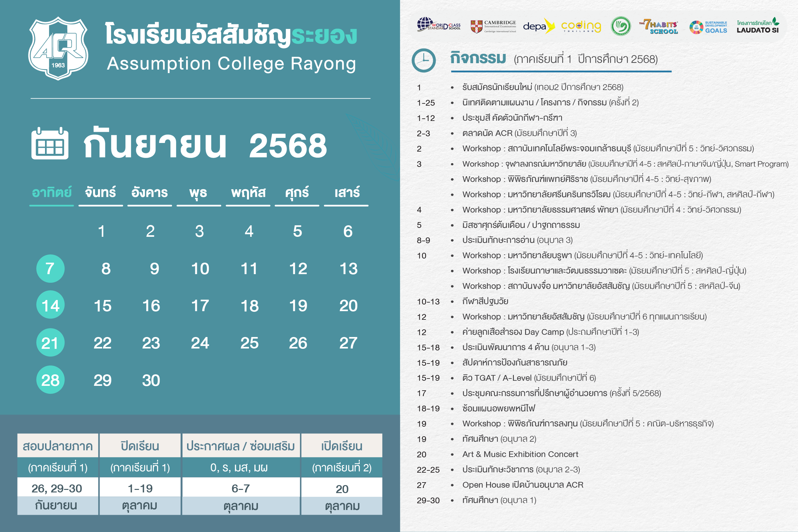Screen dimensions: 798x532
Task: Click the พฤหัส day header
Action: [x=248, y=192]
